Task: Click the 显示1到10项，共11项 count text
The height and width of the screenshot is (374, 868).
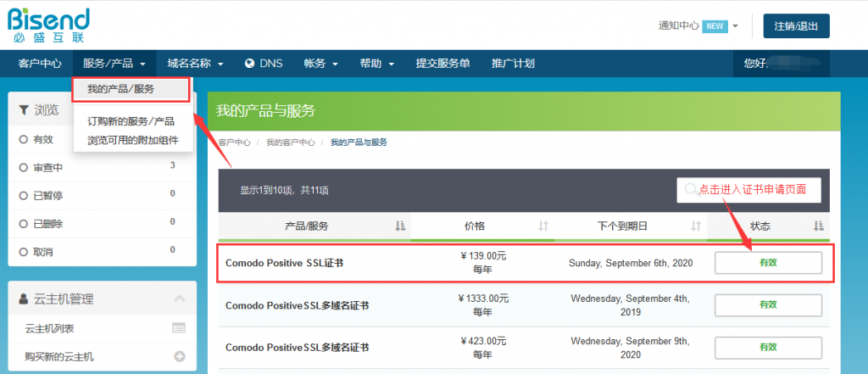Action: [x=284, y=191]
